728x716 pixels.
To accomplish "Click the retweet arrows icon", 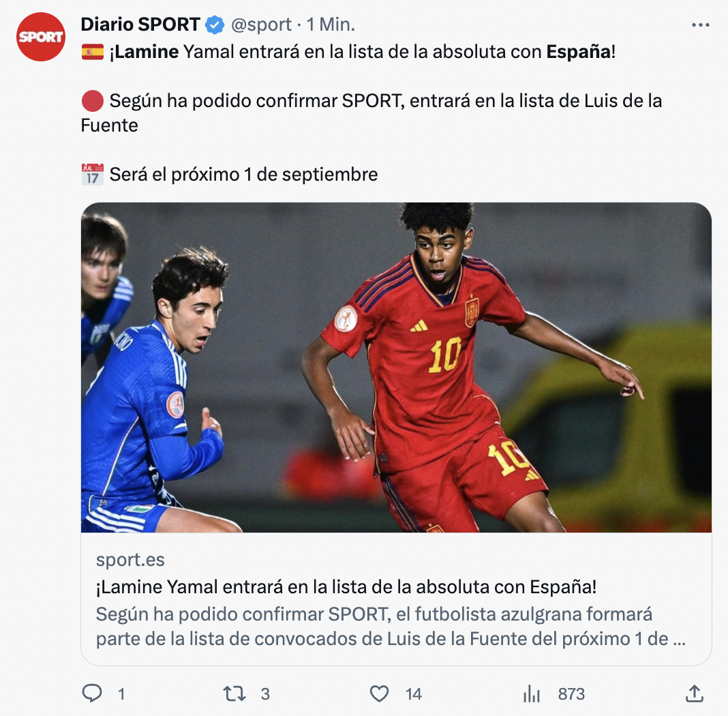I will 234,693.
